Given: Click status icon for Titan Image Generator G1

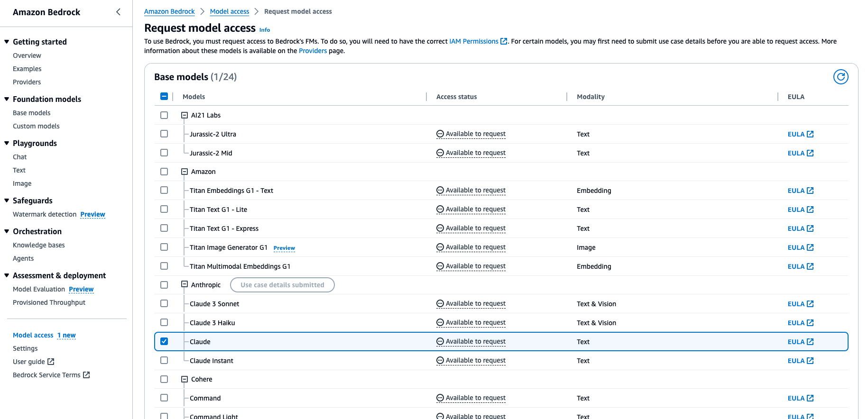Looking at the screenshot, I should click(x=440, y=247).
